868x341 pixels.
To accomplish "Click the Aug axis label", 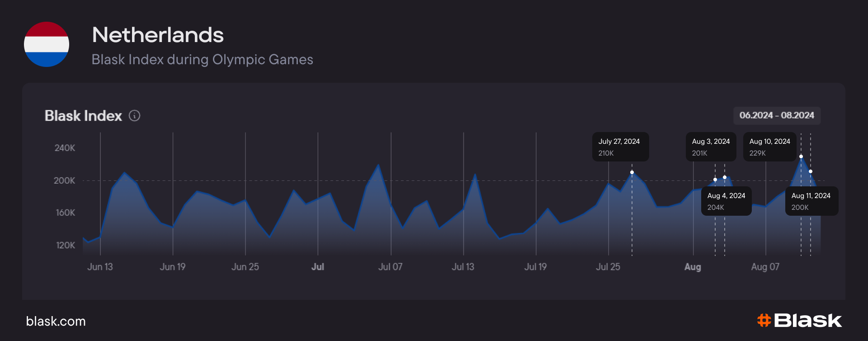I will [x=692, y=267].
